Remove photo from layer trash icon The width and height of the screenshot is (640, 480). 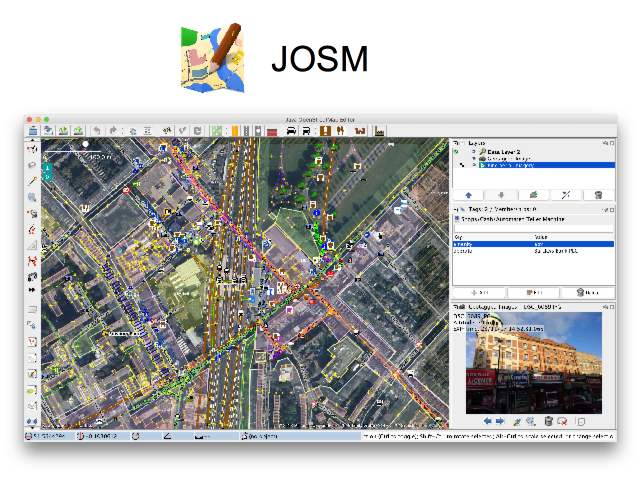pos(549,421)
